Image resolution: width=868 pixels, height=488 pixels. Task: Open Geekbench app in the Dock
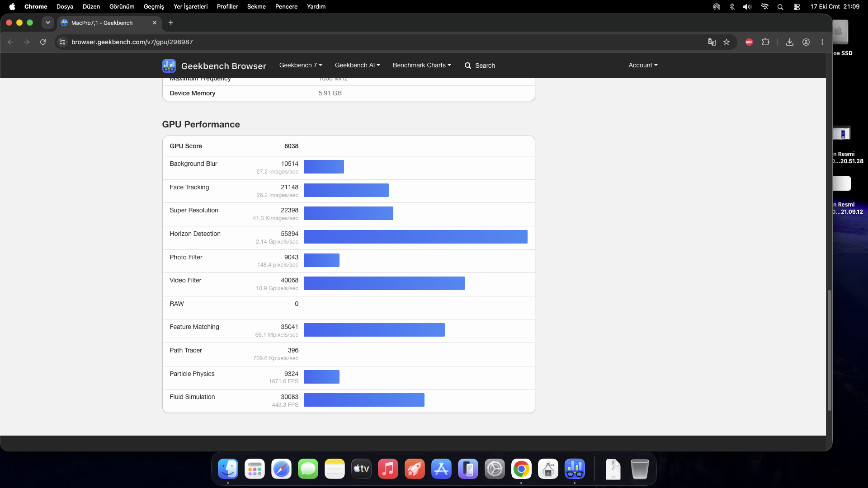pos(575,469)
